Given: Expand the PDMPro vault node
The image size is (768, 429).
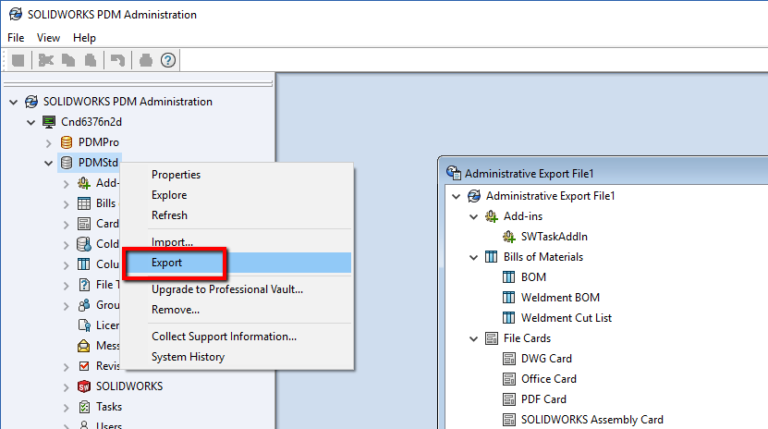Looking at the screenshot, I should pos(49,142).
